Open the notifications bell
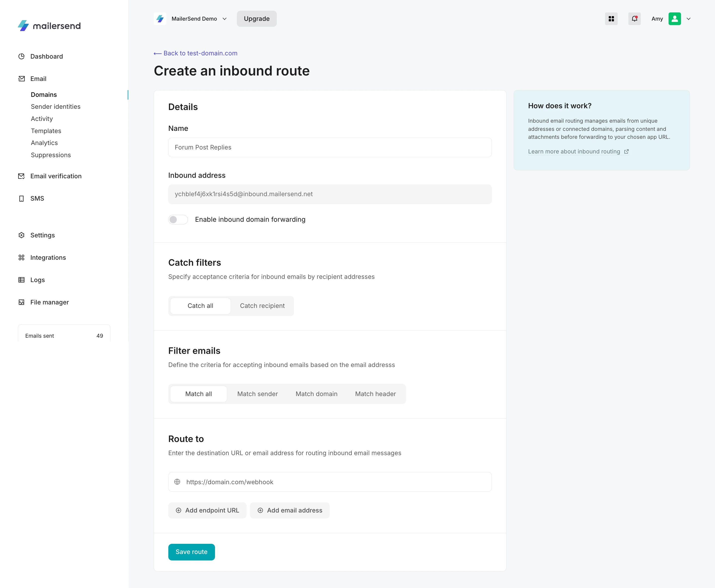715x588 pixels. click(x=634, y=19)
